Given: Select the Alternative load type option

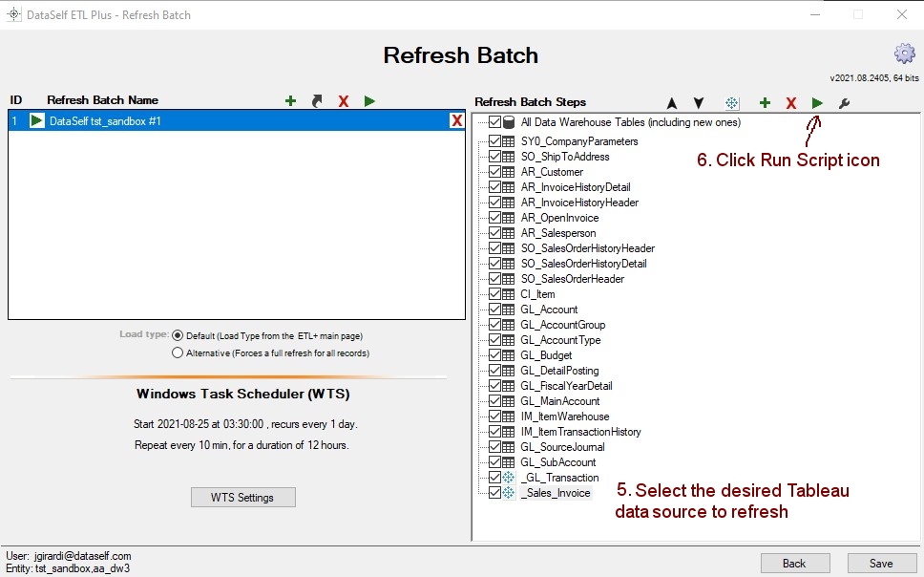Looking at the screenshot, I should tap(178, 353).
